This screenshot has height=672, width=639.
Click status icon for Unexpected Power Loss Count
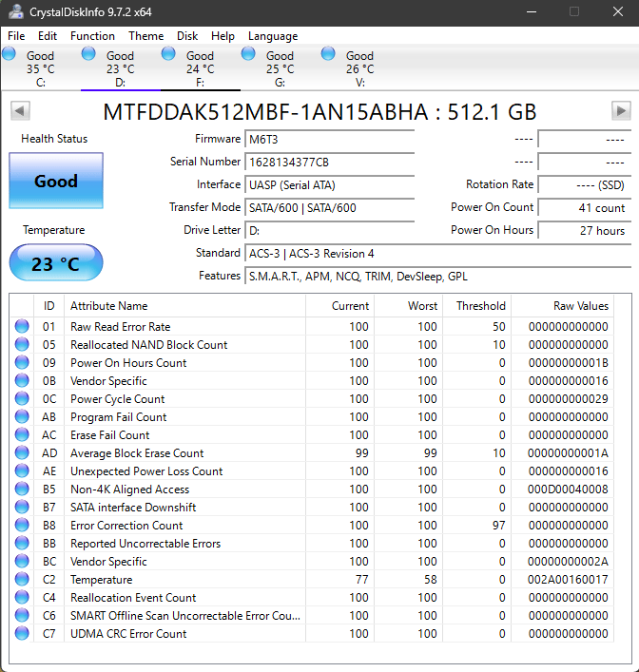[x=22, y=470]
